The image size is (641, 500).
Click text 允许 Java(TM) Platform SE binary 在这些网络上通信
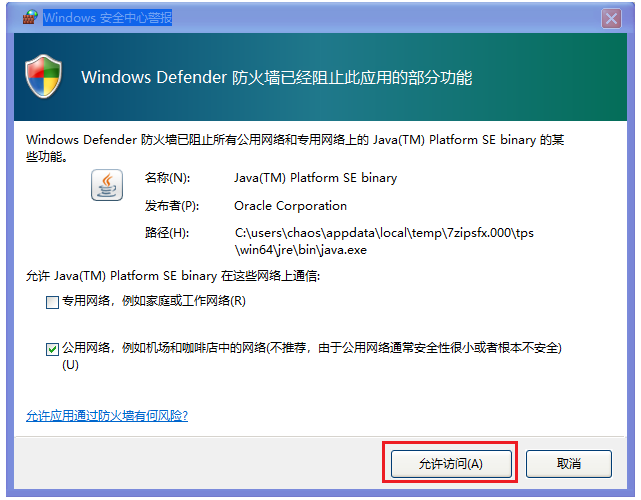173,276
